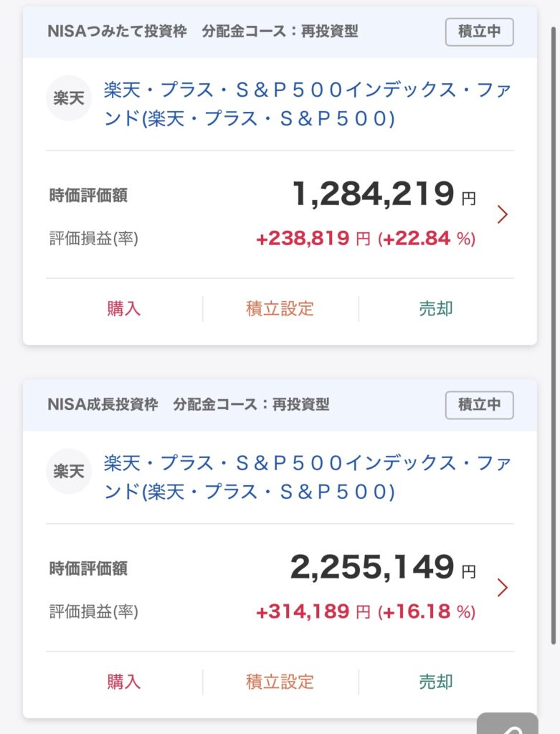Expand details arrow beside 2,255,149 円
Image resolution: width=560 pixels, height=734 pixels.
pyautogui.click(x=503, y=588)
